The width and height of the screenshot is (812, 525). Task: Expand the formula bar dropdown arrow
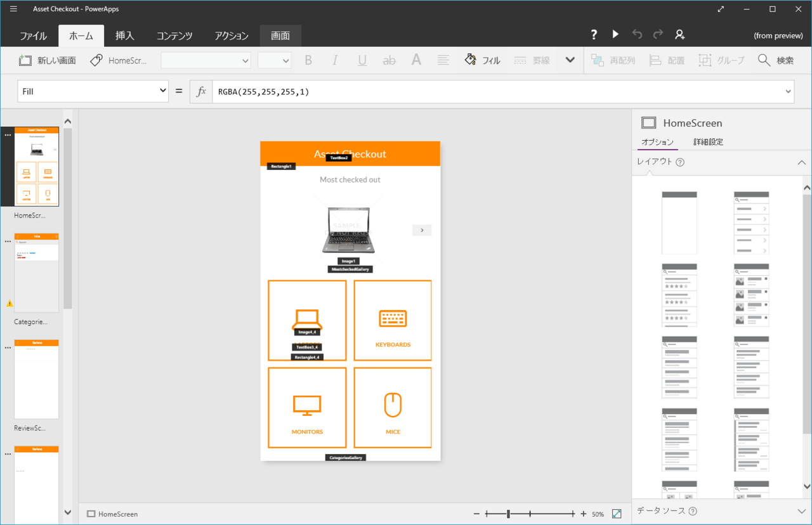click(x=789, y=91)
